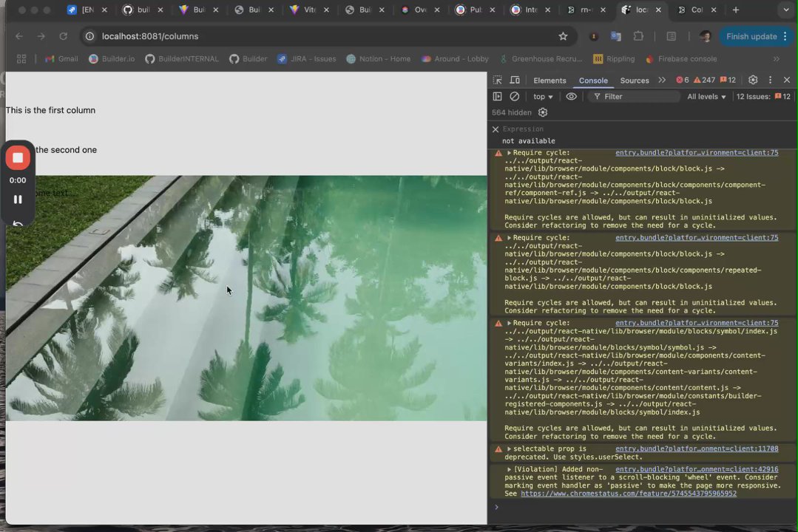
Task: Click the Finish update button
Action: pyautogui.click(x=751, y=36)
